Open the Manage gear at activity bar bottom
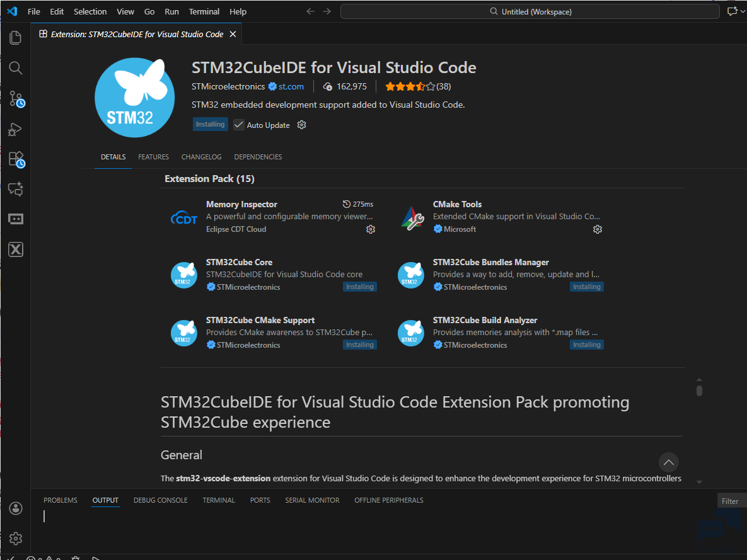This screenshot has width=747, height=560. pyautogui.click(x=16, y=539)
